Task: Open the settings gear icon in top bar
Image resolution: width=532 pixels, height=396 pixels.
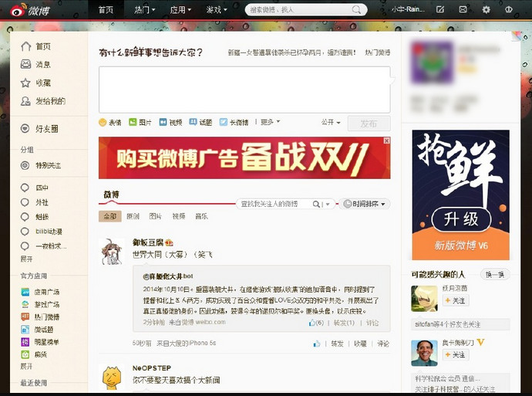Action: [486, 9]
